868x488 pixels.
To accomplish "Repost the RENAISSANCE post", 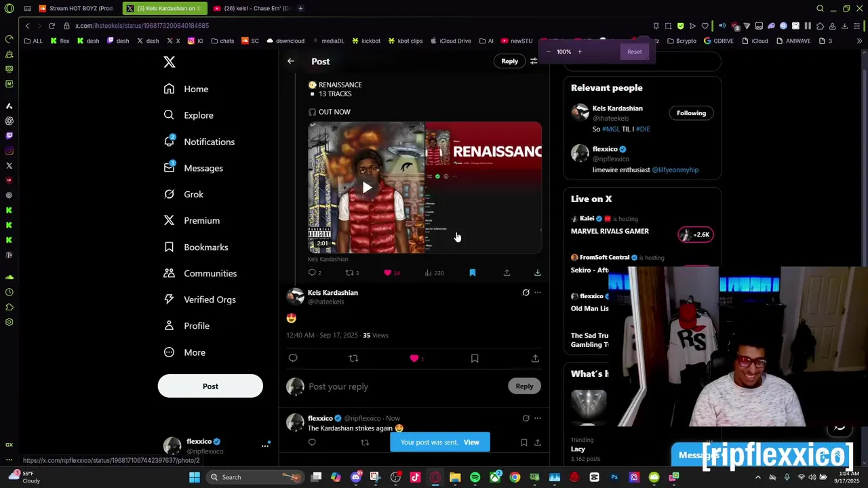I will pyautogui.click(x=350, y=272).
